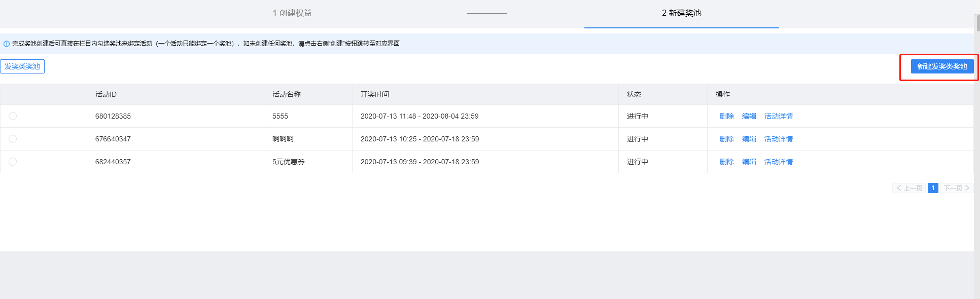The width and height of the screenshot is (980, 299).
Task: Open 活动详情 for 啊啊啊 activity
Action: [x=778, y=139]
